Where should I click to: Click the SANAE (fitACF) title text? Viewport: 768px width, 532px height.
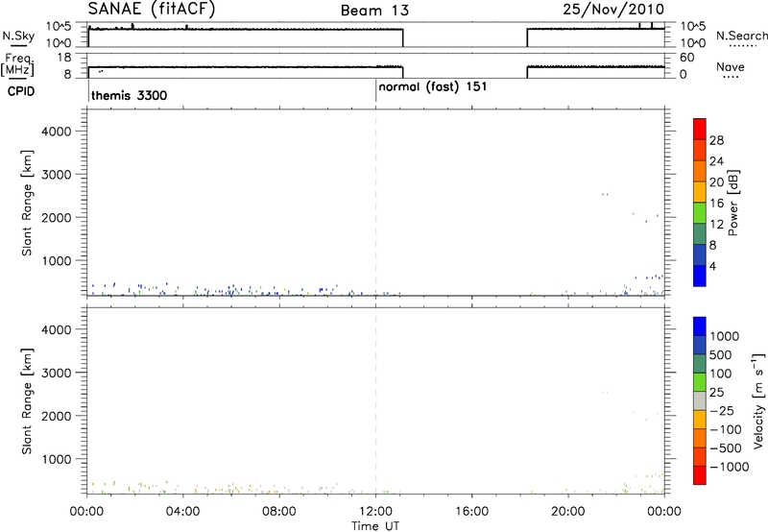tap(152, 9)
